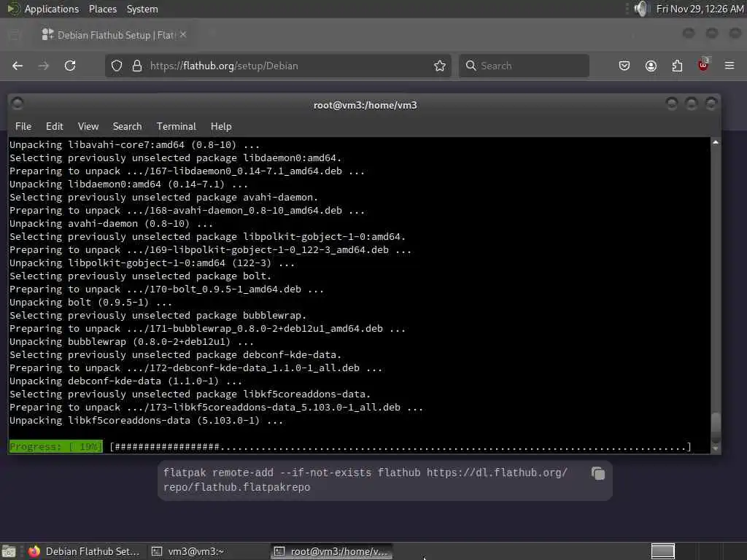The height and width of the screenshot is (560, 747).
Task: Open Firefox account icon
Action: click(651, 66)
